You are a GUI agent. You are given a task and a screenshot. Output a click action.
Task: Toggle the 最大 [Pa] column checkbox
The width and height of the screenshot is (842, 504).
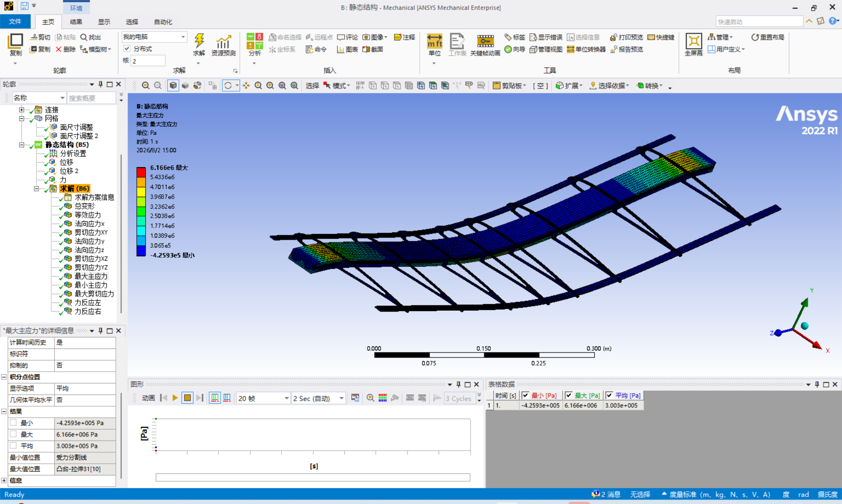pyautogui.click(x=569, y=395)
